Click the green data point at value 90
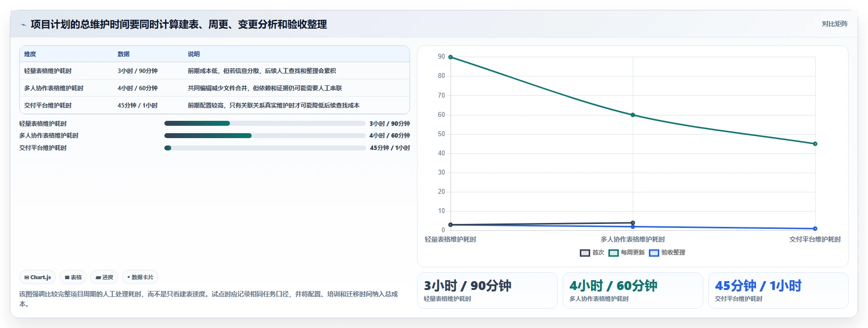868x328 pixels. (451, 57)
